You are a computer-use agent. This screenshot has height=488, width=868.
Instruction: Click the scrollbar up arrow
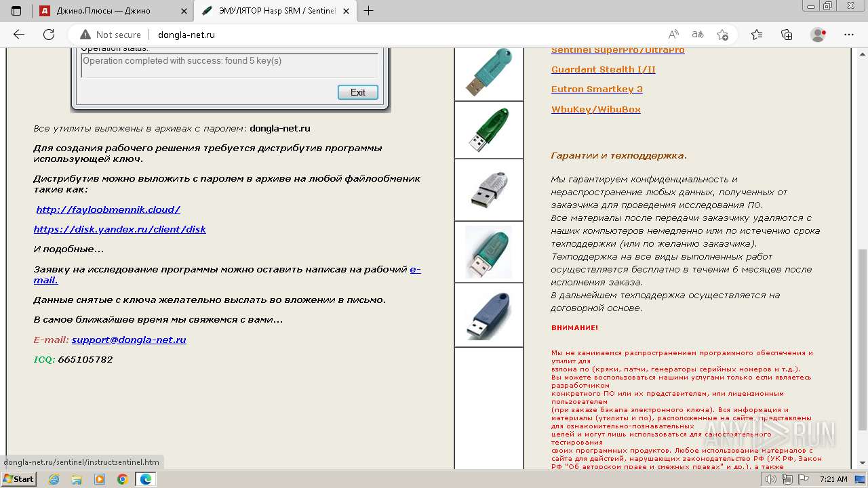862,55
